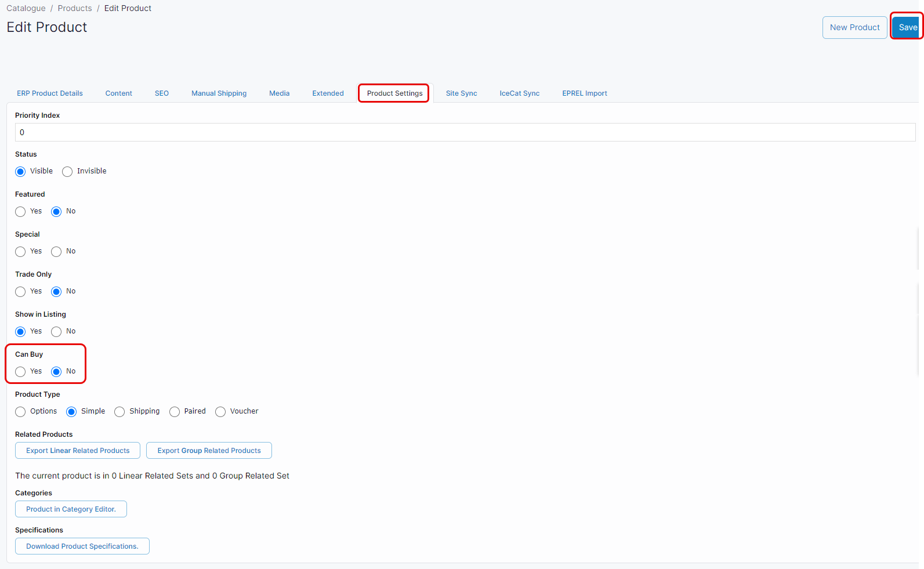Pick the Paired product type

[x=175, y=412]
